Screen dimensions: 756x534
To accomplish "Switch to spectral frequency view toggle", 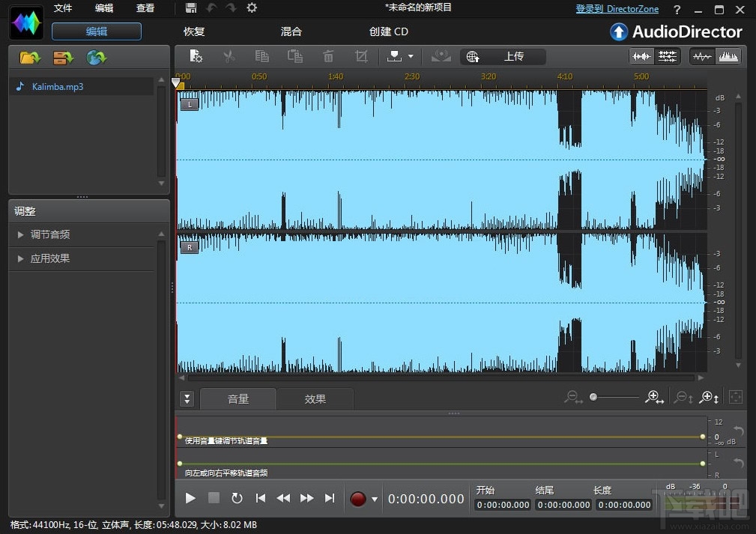I will (728, 56).
